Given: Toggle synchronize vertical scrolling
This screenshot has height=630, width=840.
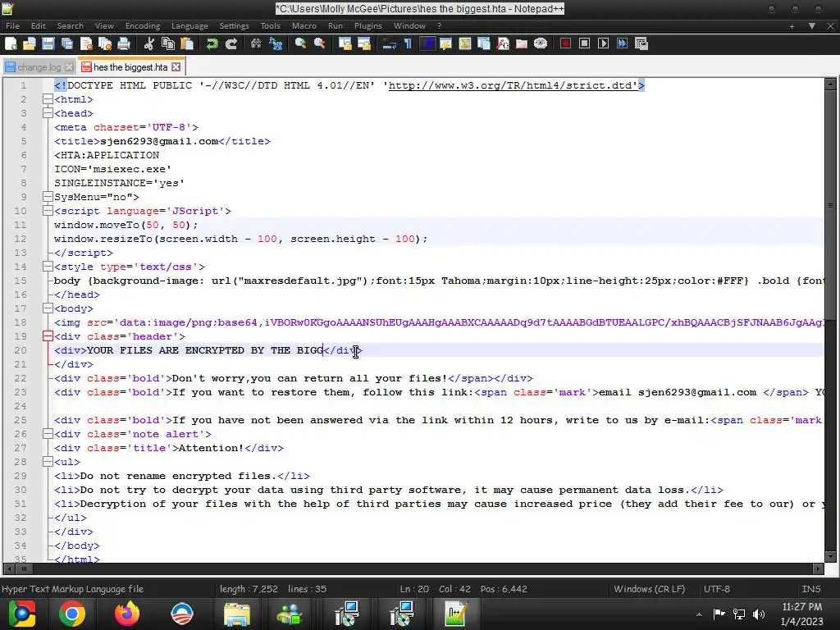Looking at the screenshot, I should point(345,44).
